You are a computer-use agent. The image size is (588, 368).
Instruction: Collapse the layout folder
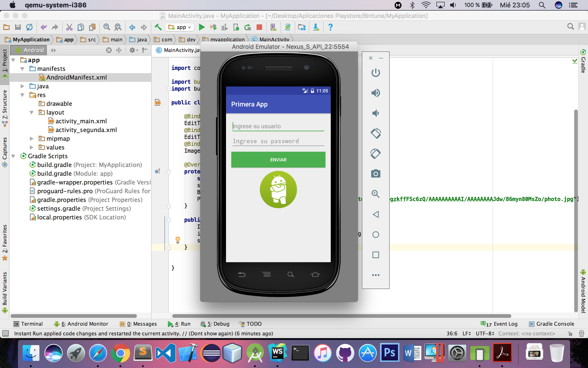[x=32, y=112]
